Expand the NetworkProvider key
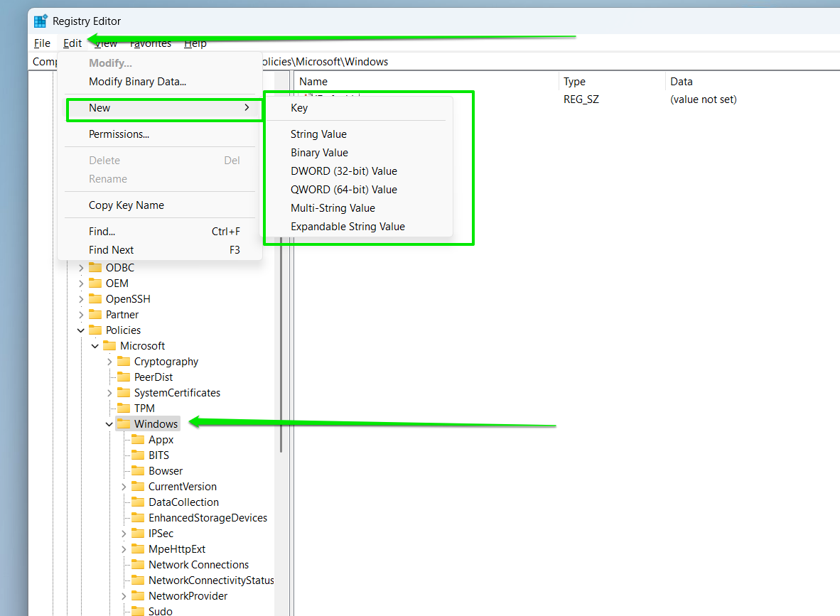The height and width of the screenshot is (616, 840). (x=124, y=596)
